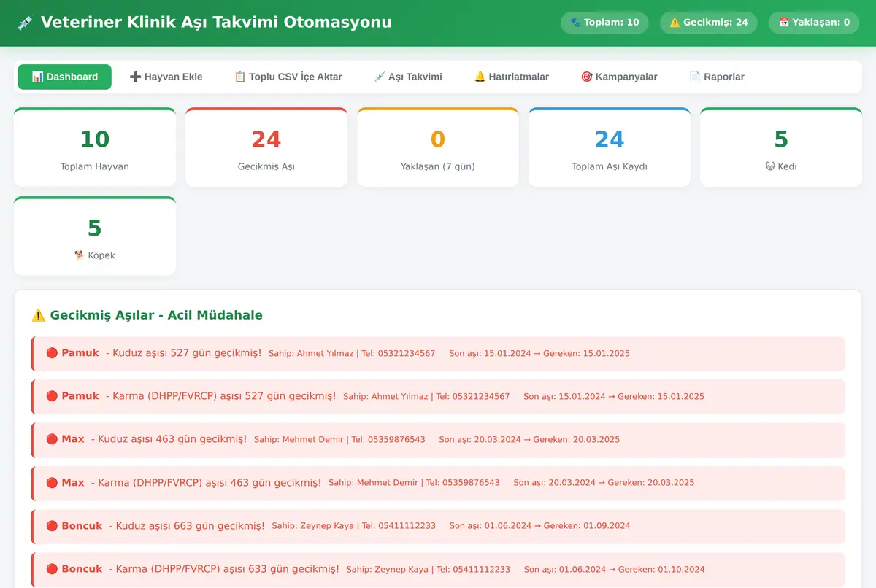The height and width of the screenshot is (588, 876).
Task: Click Max Karma (DHPP/FVRCP) overdue alert
Action: [438, 482]
